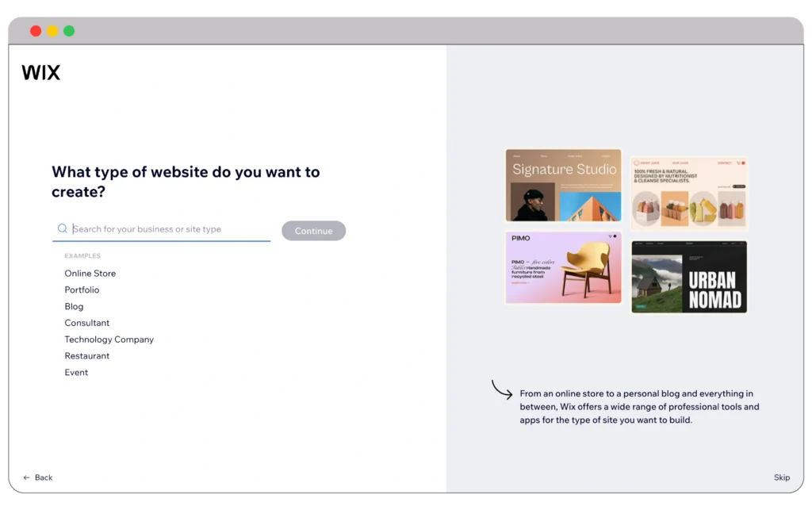Choose Consultant from the examples list
Screen dimensions: 812x510
[86, 323]
